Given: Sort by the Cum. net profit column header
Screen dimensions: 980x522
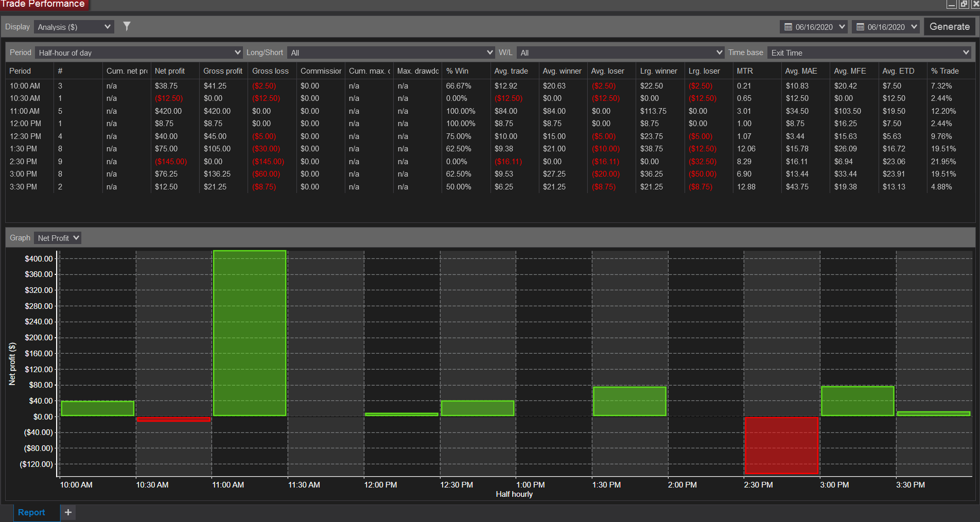Looking at the screenshot, I should [127, 71].
